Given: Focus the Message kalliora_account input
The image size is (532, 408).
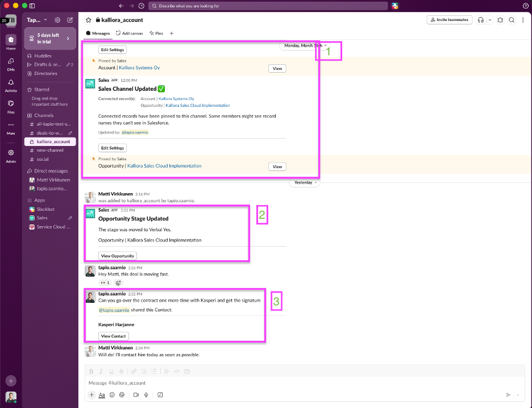Looking at the screenshot, I should coord(305,383).
